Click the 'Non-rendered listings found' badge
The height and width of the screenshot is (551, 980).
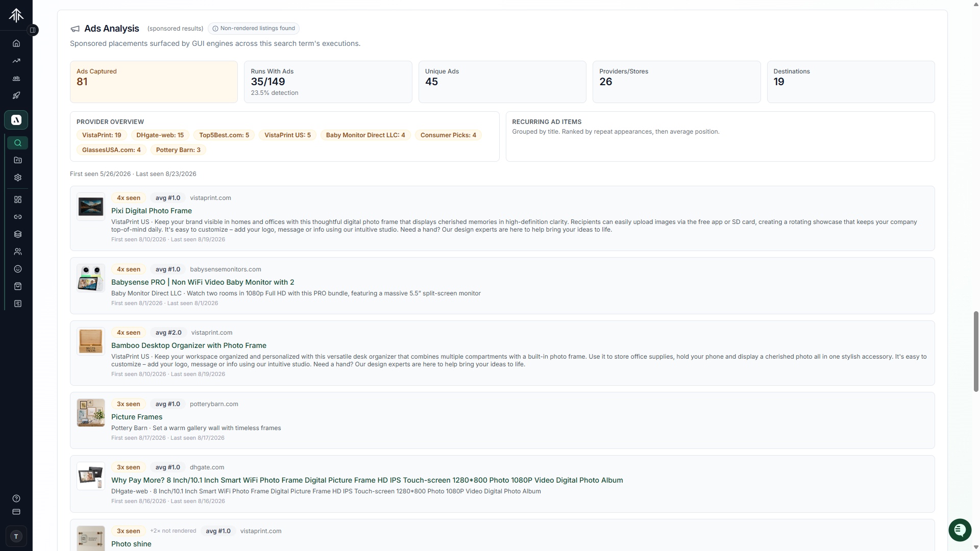coord(254,29)
